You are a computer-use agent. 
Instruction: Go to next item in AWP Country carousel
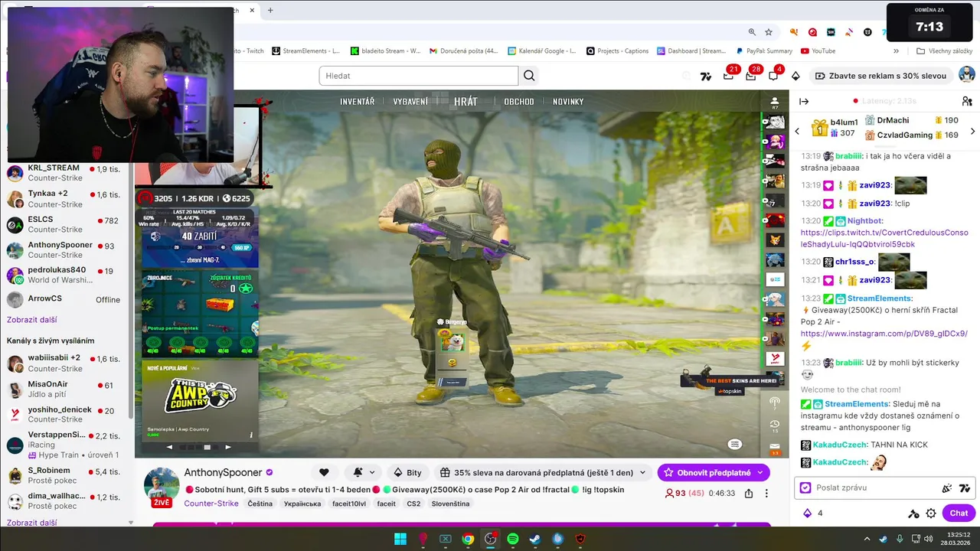click(x=228, y=447)
